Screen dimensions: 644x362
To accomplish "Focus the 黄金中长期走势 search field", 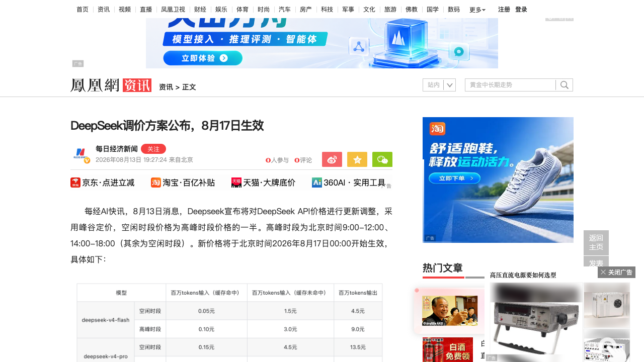I will pos(510,85).
